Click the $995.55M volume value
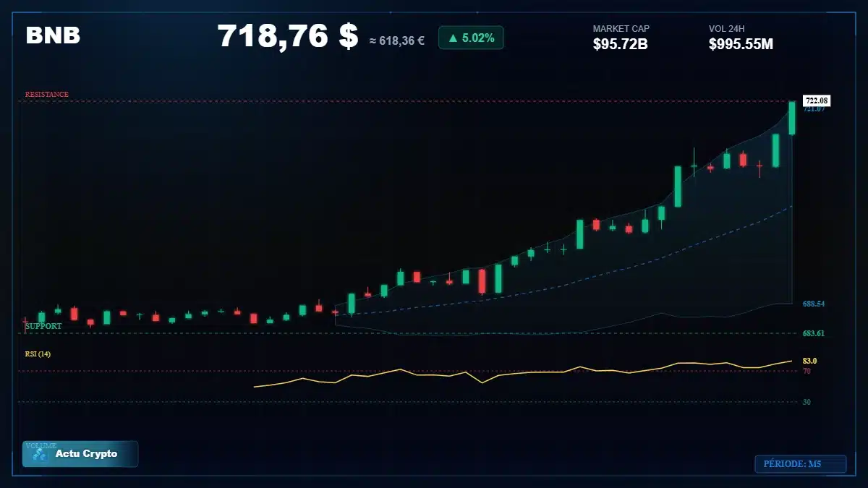The width and height of the screenshot is (868, 488). pos(741,44)
